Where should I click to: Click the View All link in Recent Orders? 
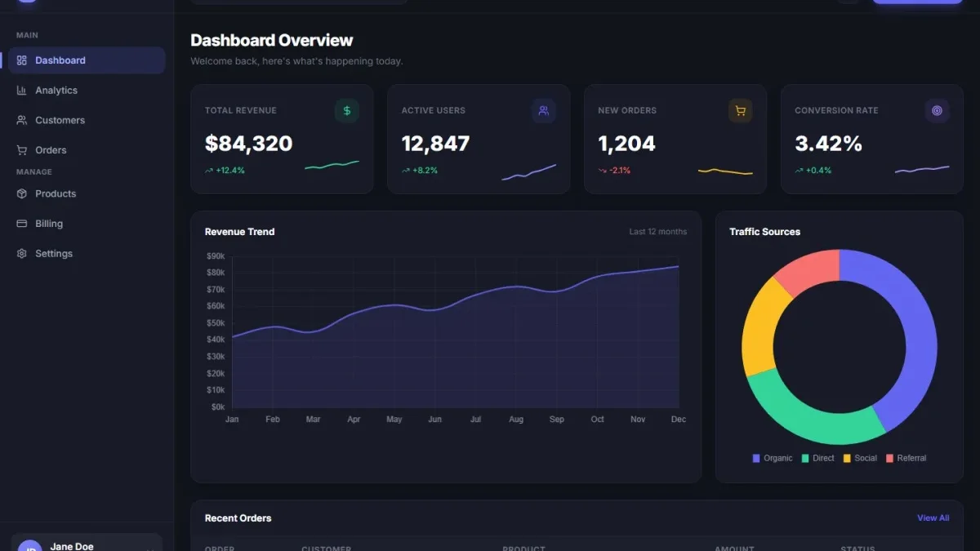(x=933, y=518)
